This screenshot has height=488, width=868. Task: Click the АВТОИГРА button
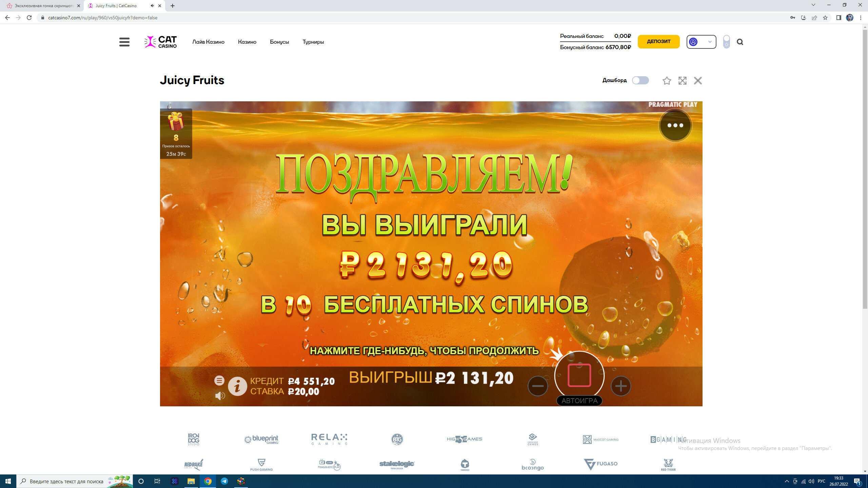point(579,401)
